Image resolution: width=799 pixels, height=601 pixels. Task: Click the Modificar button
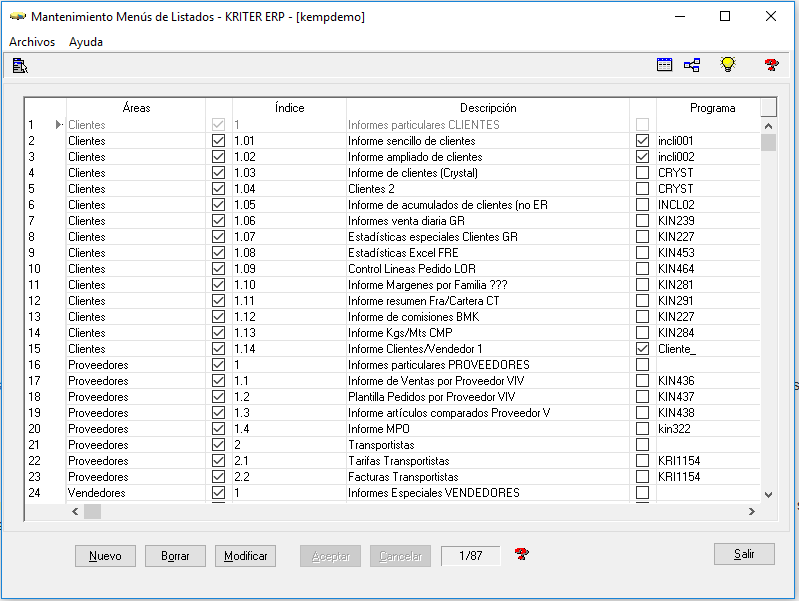coord(246,556)
